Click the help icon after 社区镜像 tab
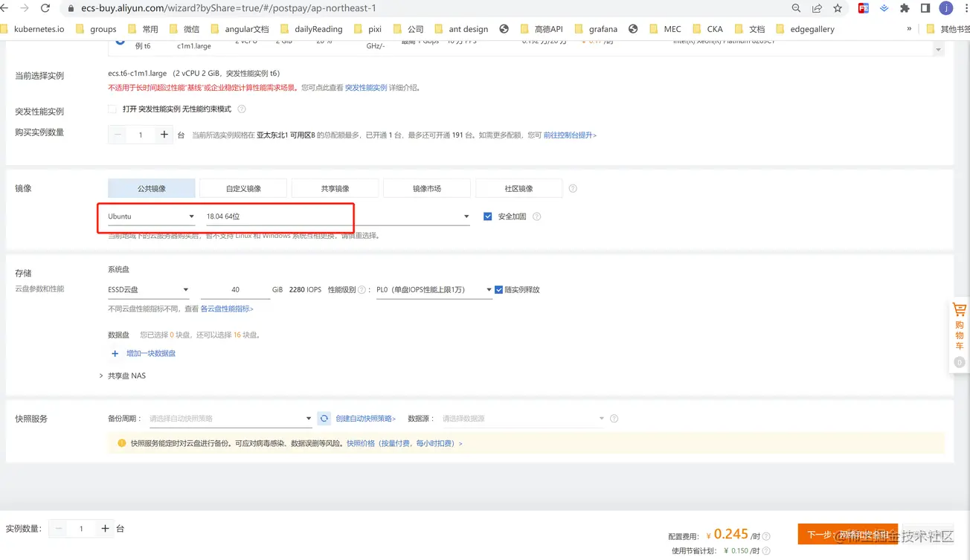970x560 pixels. (x=573, y=188)
